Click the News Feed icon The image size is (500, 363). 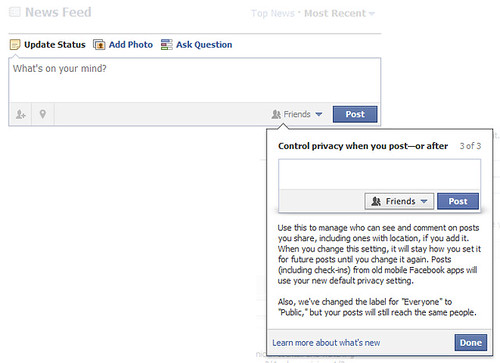click(x=14, y=12)
